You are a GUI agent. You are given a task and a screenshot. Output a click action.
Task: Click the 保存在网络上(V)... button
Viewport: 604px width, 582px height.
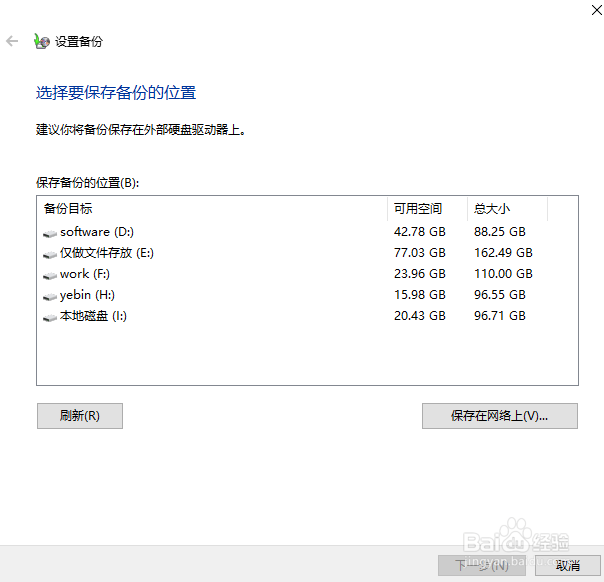point(500,416)
